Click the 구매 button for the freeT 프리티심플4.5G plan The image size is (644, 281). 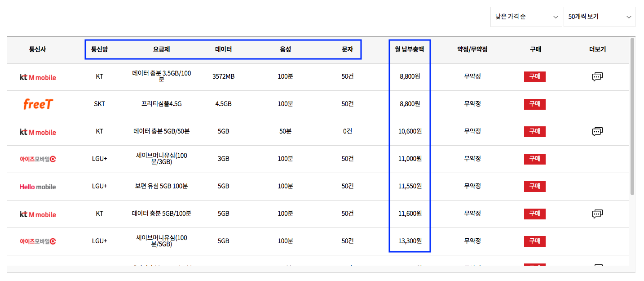(534, 104)
